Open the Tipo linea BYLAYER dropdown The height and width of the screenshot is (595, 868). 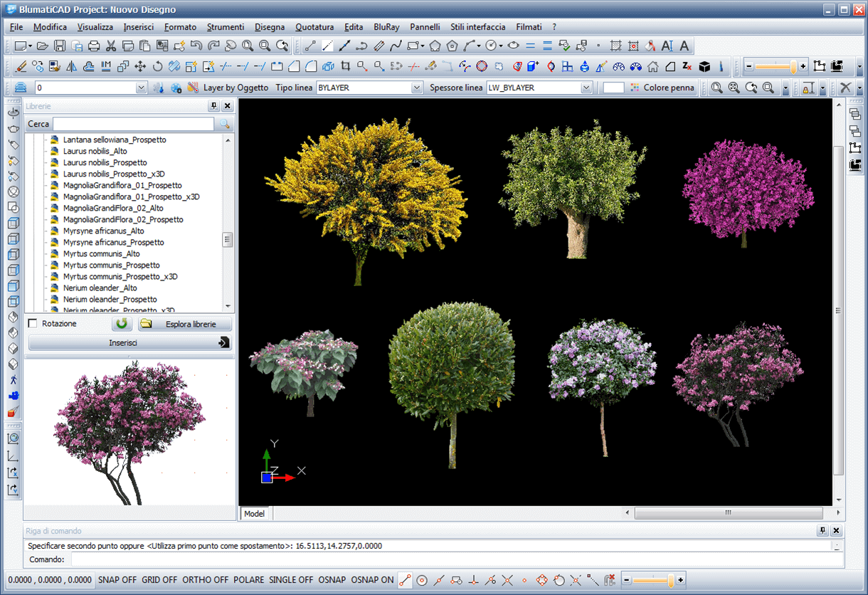pyautogui.click(x=417, y=88)
